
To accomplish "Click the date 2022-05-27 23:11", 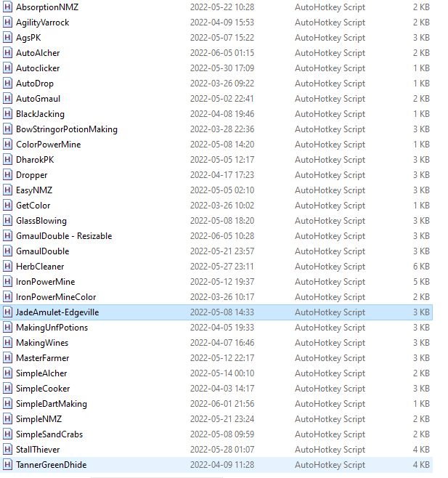I will click(x=222, y=267).
